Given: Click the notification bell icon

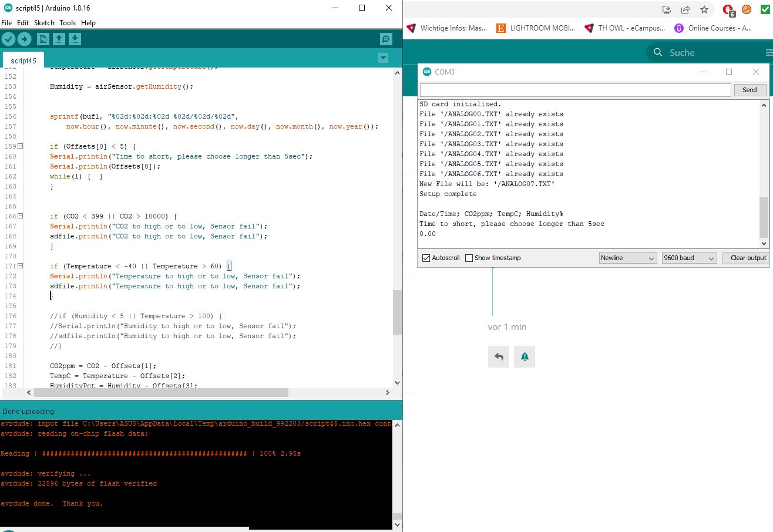Looking at the screenshot, I should coord(523,356).
